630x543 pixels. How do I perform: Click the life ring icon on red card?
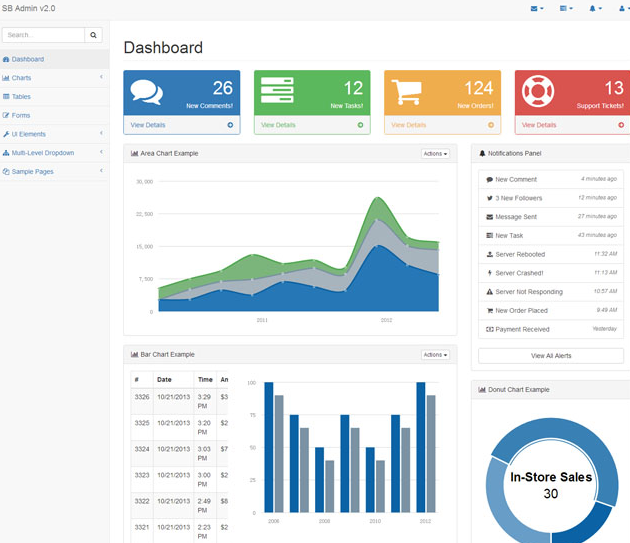click(538, 91)
